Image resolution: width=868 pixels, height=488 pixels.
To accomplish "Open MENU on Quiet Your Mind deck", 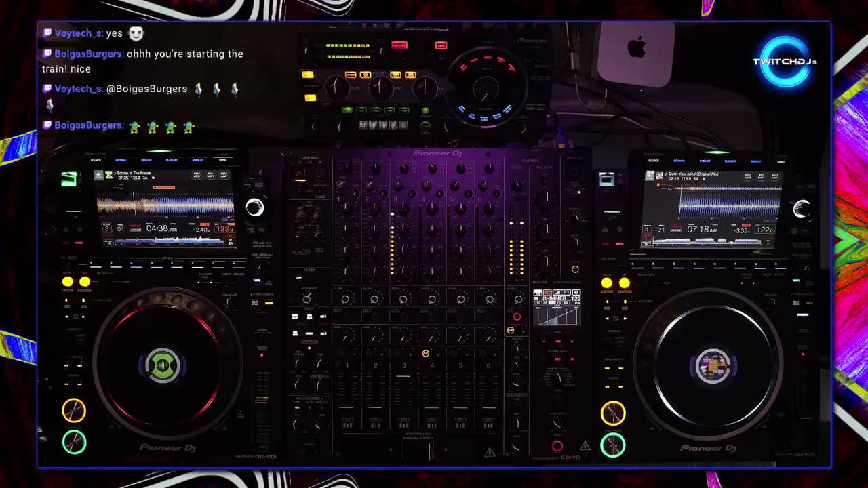I will [x=781, y=161].
